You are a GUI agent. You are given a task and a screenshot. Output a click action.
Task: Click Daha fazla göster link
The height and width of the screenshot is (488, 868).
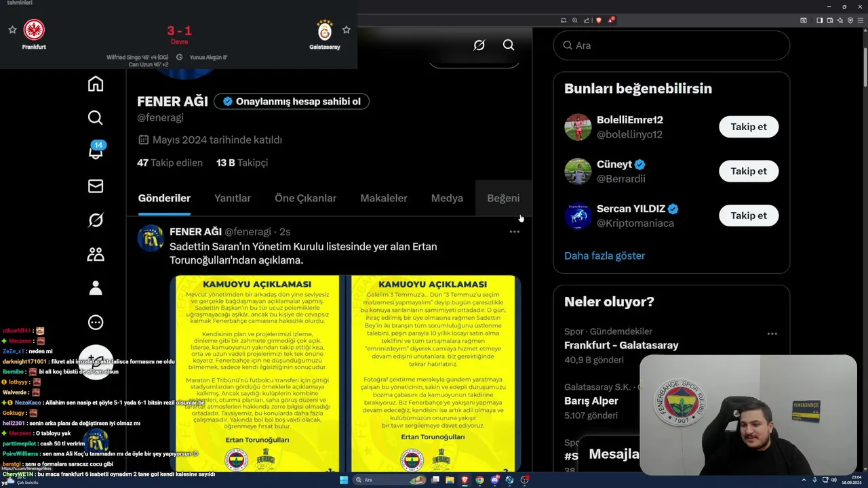604,256
